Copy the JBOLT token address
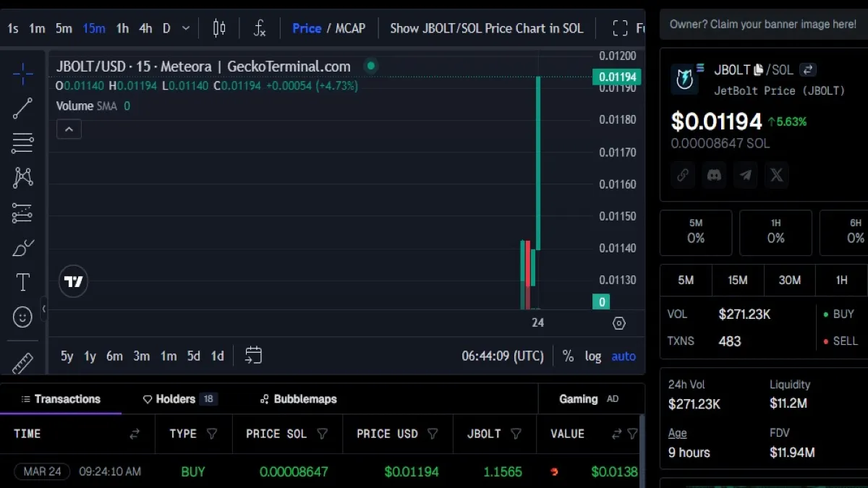The height and width of the screenshot is (488, 868). (x=758, y=70)
